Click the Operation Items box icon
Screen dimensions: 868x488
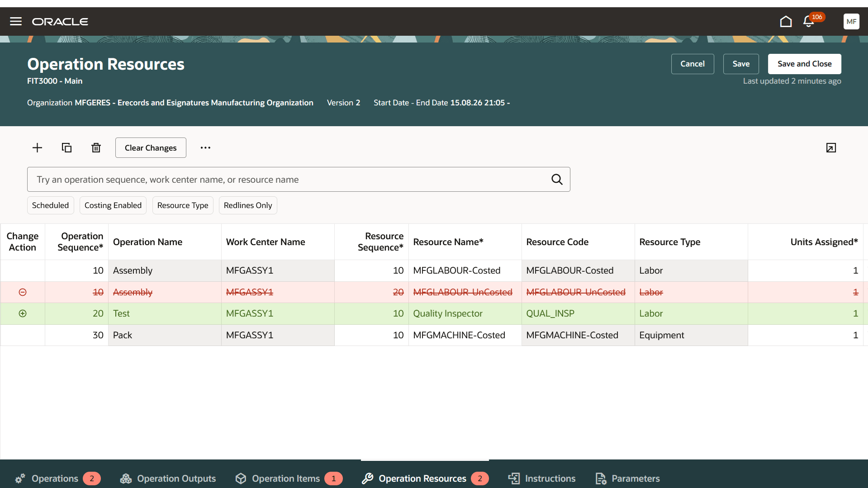(x=241, y=479)
